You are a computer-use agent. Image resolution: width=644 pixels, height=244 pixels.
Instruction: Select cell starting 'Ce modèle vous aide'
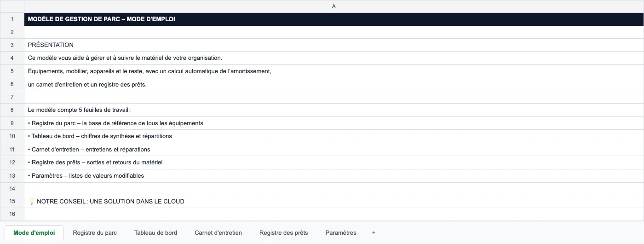click(333, 58)
